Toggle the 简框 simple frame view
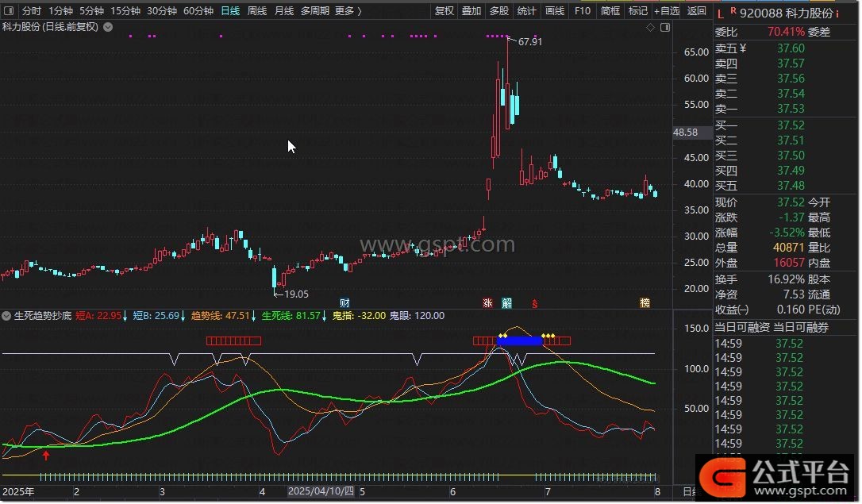The height and width of the screenshot is (504, 862). pos(610,11)
